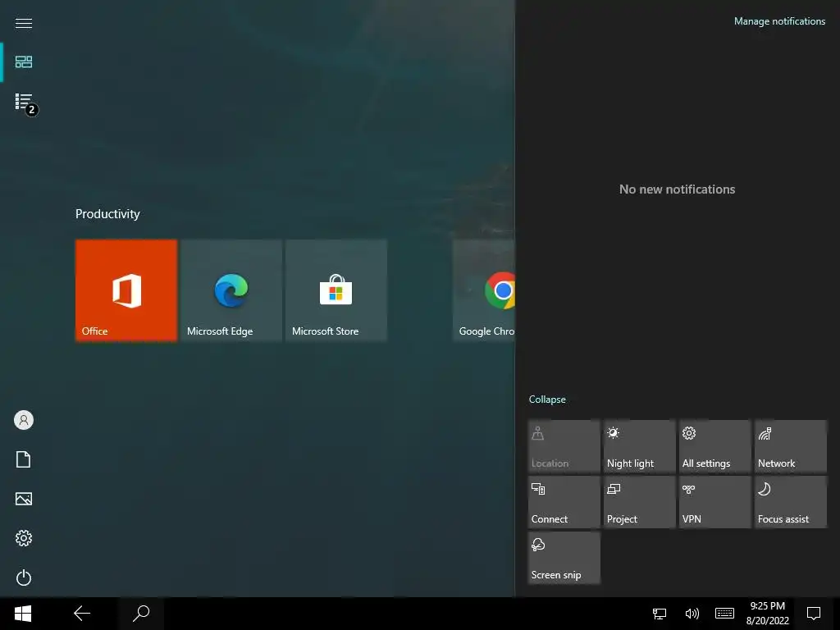This screenshot has width=840, height=630.
Task: Open the touch keyboard icon in tray
Action: (724, 614)
